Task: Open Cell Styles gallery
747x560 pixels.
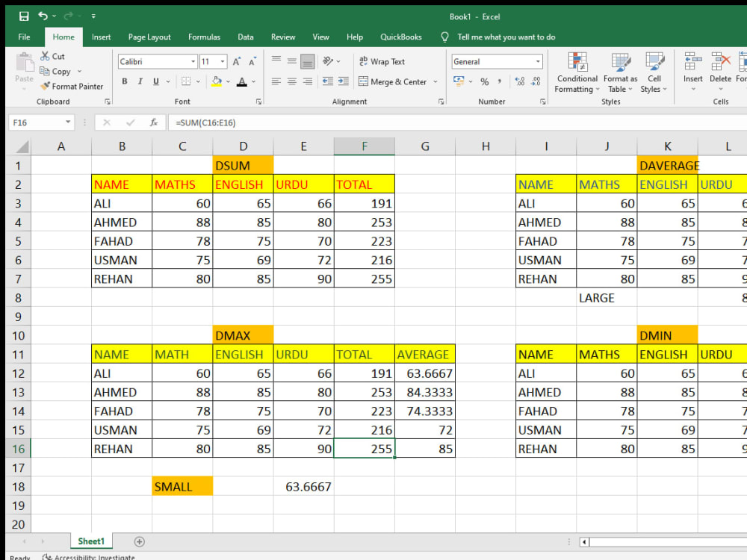Action: [654, 72]
